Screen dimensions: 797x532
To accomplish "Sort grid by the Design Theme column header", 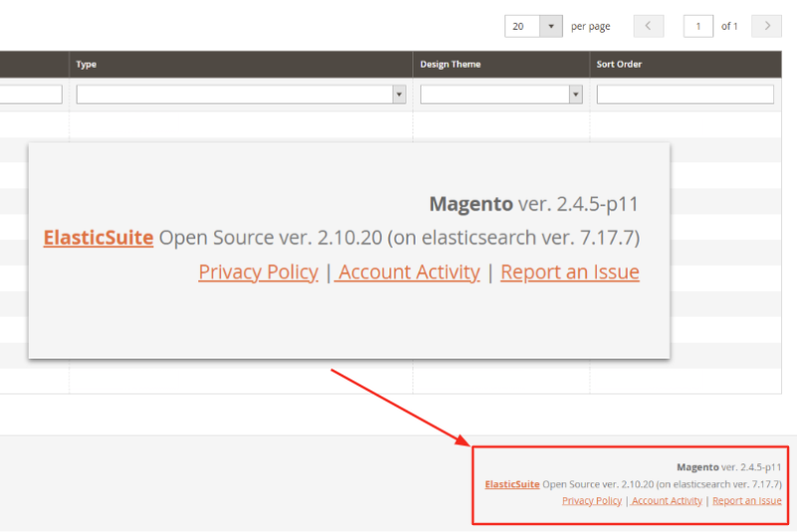I will (450, 64).
